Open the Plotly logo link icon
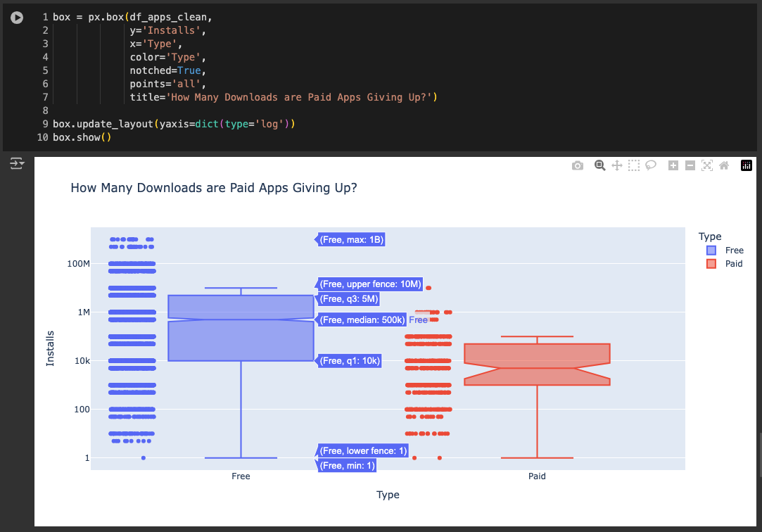This screenshot has height=532, width=762. coord(747,165)
